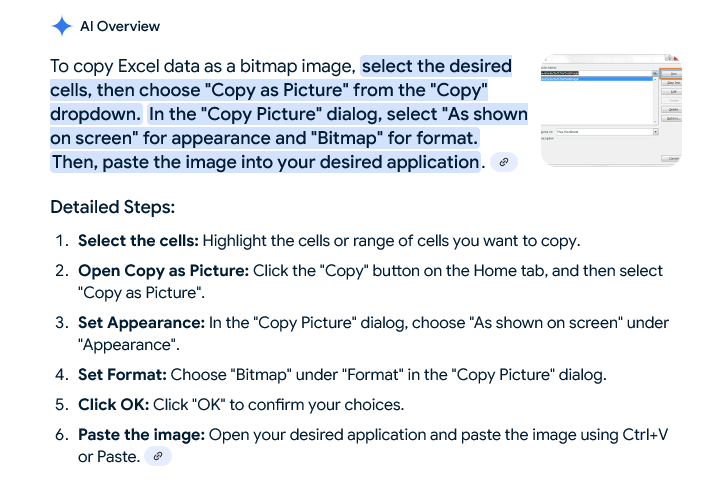Click the bold "Select the cells:" step label
The image size is (711, 483).
[139, 241]
